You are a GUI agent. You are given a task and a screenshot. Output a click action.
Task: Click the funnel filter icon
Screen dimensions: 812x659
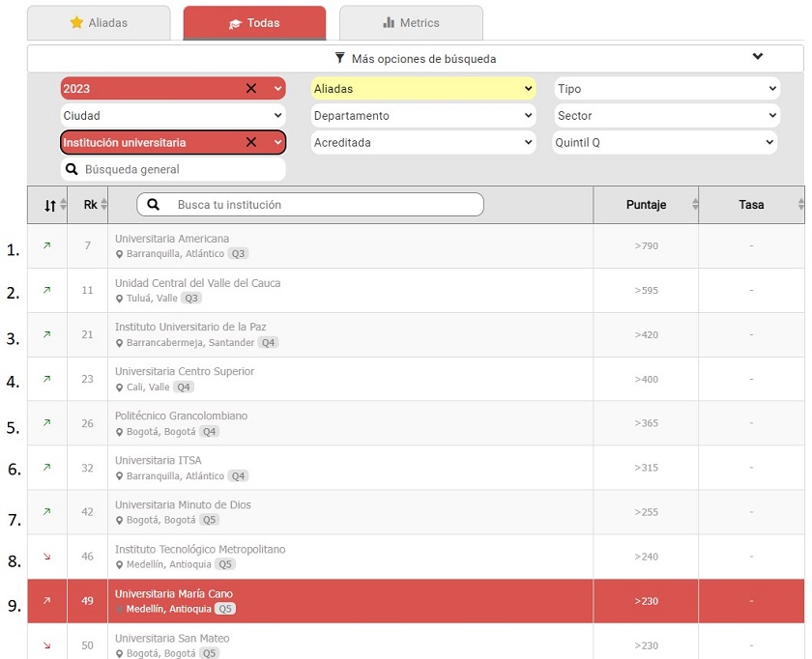coord(339,58)
